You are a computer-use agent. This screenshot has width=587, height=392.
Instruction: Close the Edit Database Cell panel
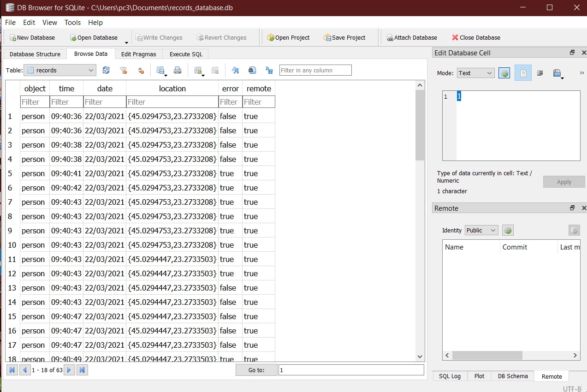(583, 53)
